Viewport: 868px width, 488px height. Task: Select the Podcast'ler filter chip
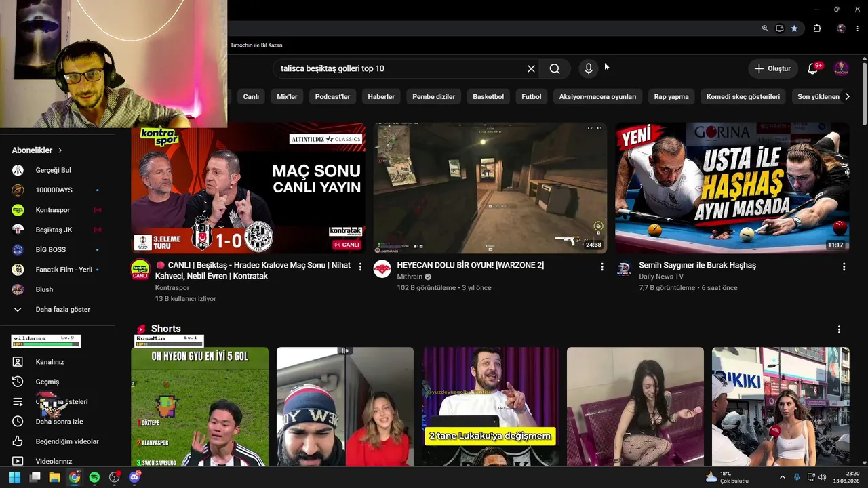pos(332,96)
